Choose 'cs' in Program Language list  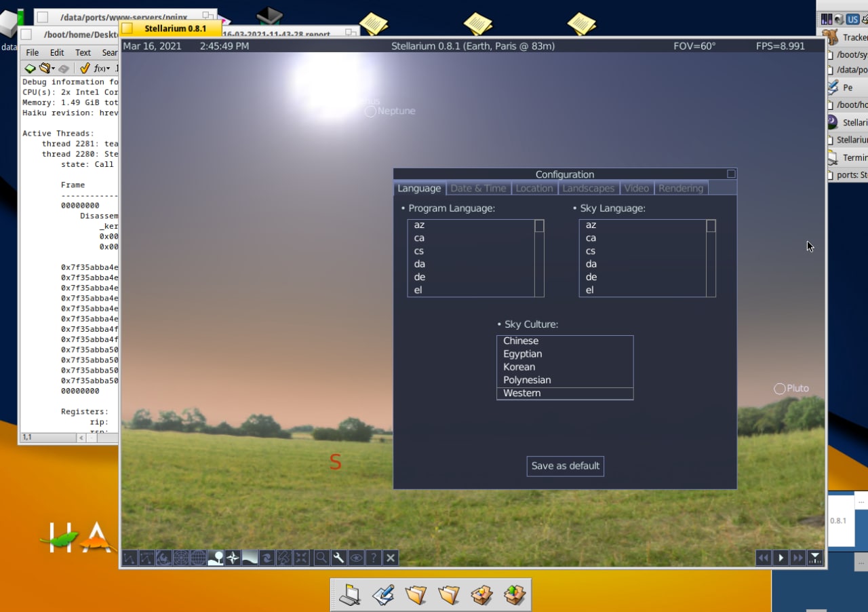[471, 251]
